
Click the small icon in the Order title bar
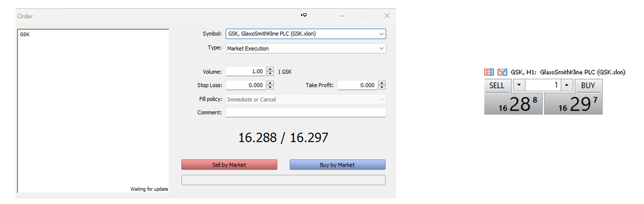(x=304, y=15)
